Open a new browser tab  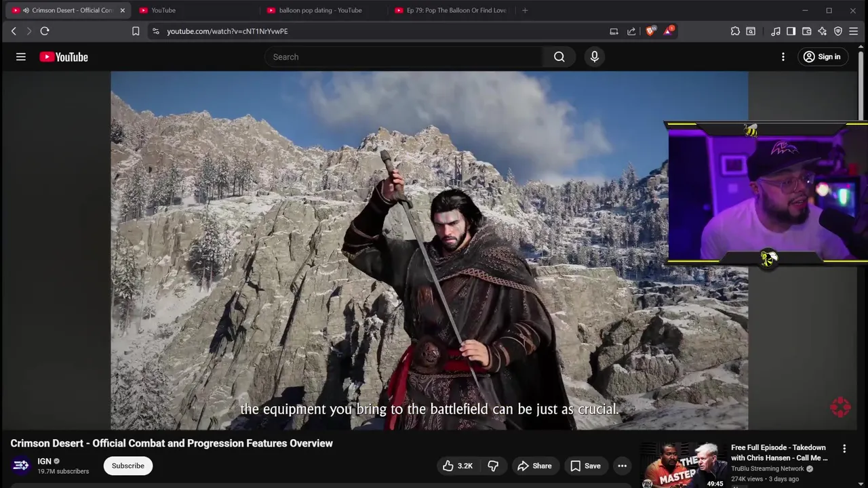(525, 10)
